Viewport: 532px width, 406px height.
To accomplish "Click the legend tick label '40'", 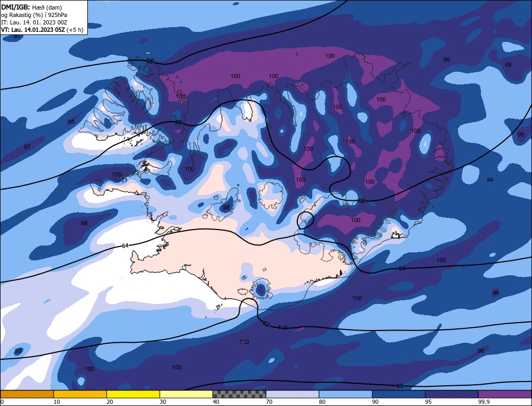I will coord(216,402).
